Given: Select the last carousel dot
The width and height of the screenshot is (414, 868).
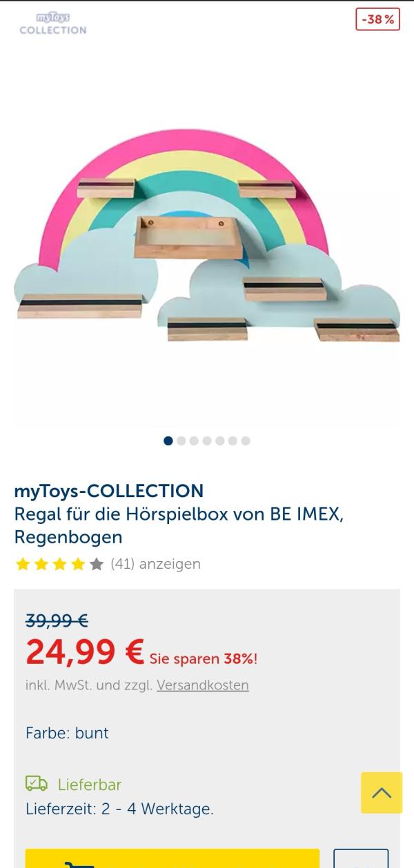Looking at the screenshot, I should coord(246,441).
